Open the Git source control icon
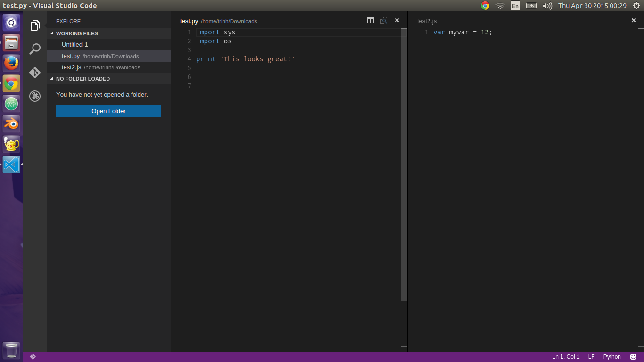644x362 pixels. point(34,73)
